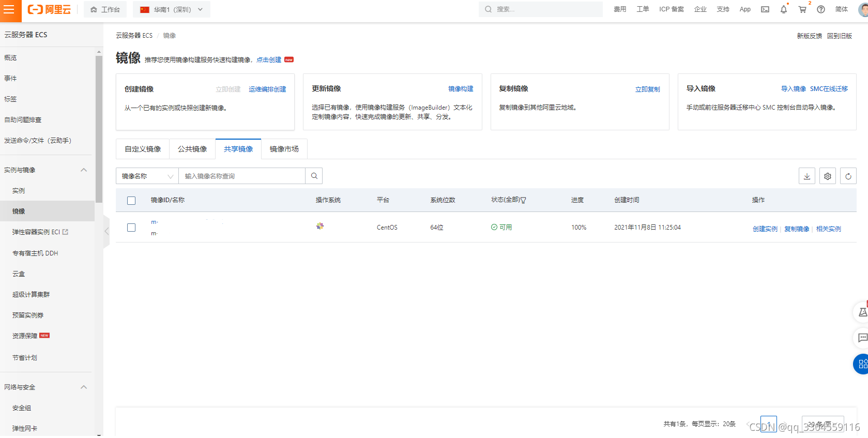The width and height of the screenshot is (868, 438).
Task: Click the search magnifier button
Action: tap(314, 176)
